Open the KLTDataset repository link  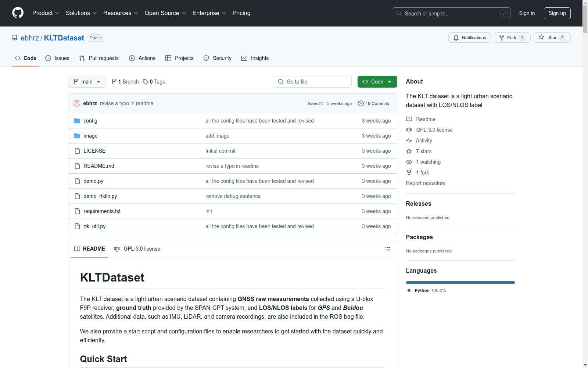point(64,38)
